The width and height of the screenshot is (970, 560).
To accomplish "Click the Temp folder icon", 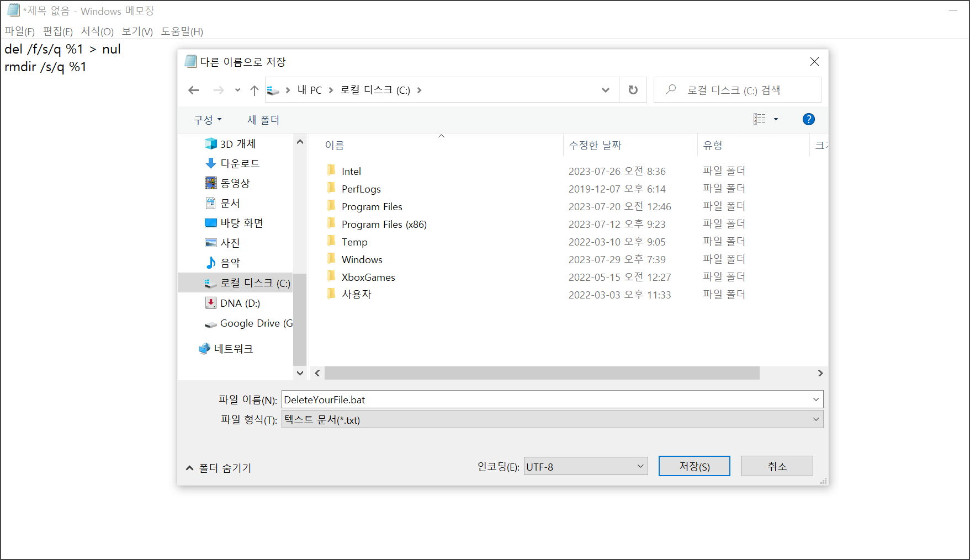I will 331,241.
